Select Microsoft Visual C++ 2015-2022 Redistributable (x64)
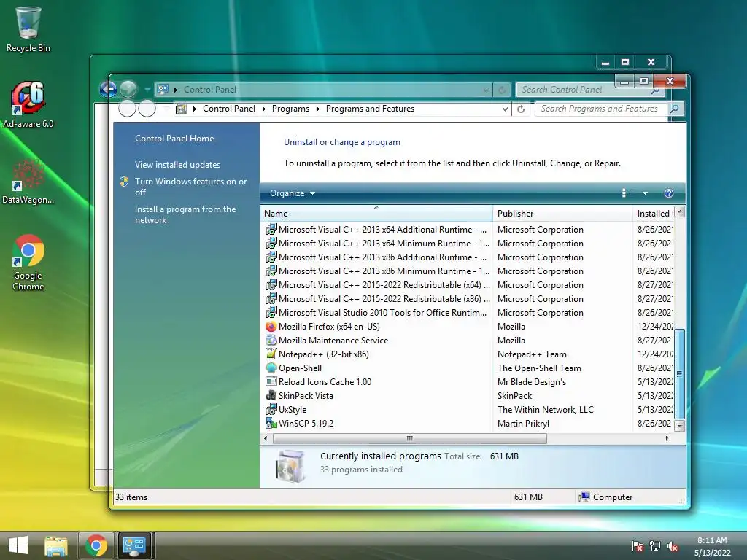This screenshot has height=560, width=747. pyautogui.click(x=384, y=285)
